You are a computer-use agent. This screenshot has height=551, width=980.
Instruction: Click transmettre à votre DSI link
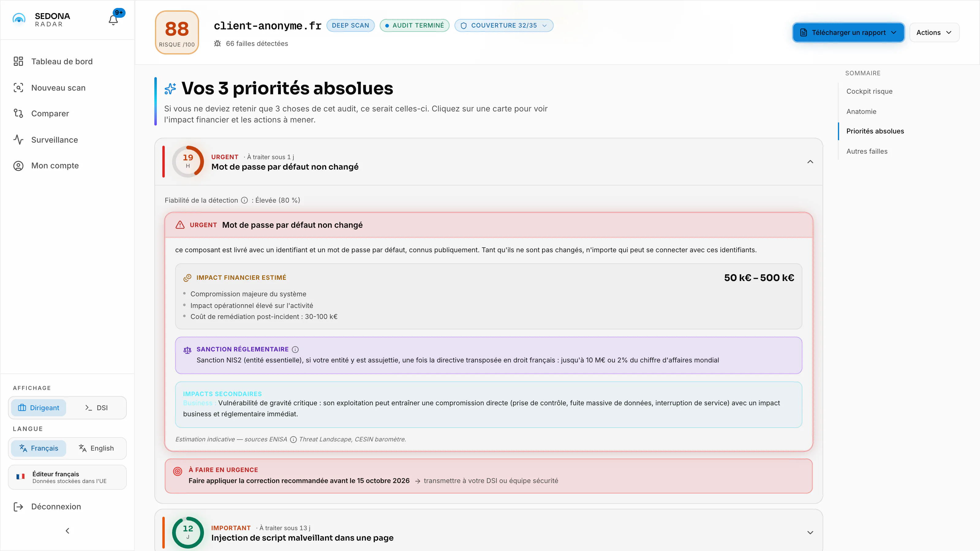[491, 481]
